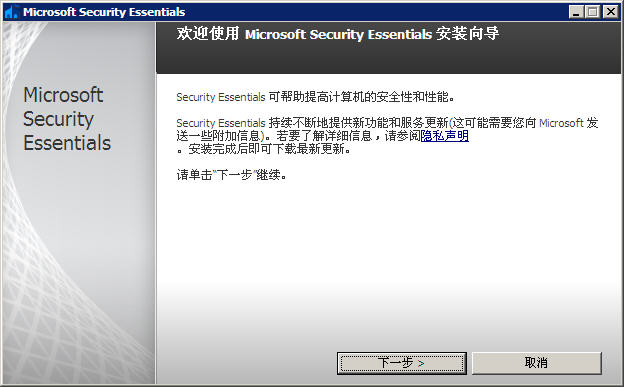Click the word Microsoft in the second paragraph
This screenshot has height=387, width=624.
[561, 123]
